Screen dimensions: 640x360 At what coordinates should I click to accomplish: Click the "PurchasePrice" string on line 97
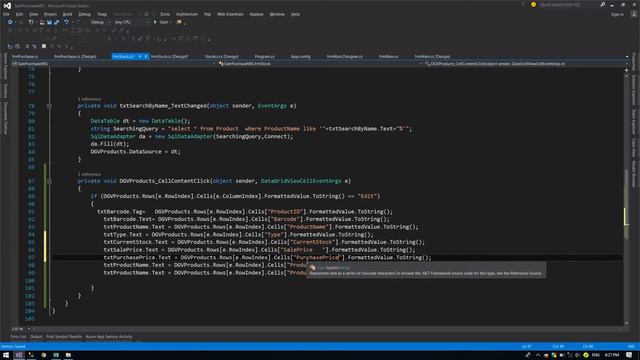[318, 258]
